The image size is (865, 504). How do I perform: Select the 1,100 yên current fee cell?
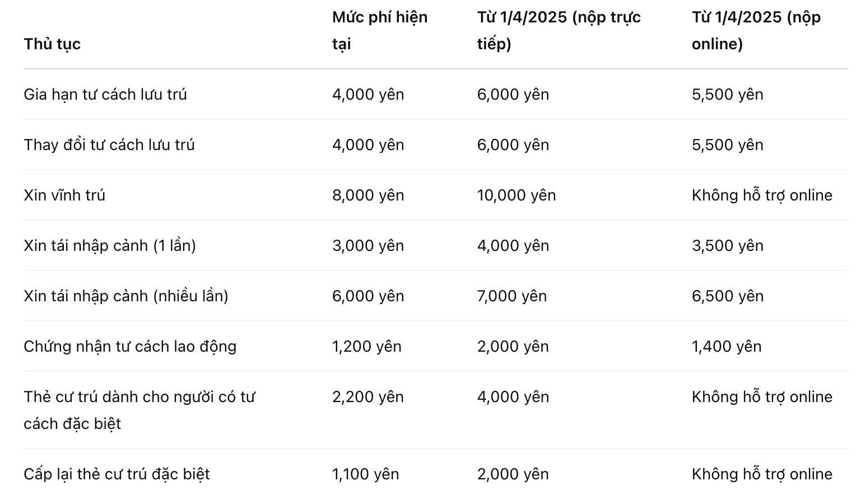[366, 474]
